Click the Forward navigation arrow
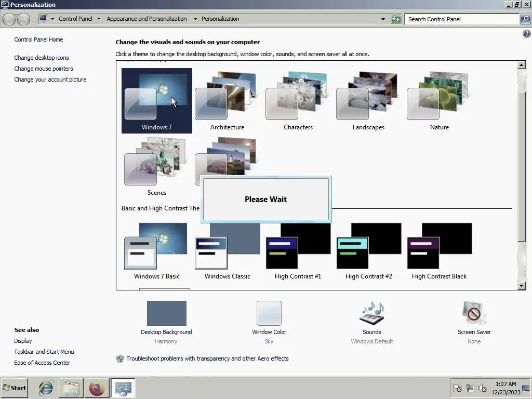This screenshot has width=532, height=399. (x=23, y=19)
